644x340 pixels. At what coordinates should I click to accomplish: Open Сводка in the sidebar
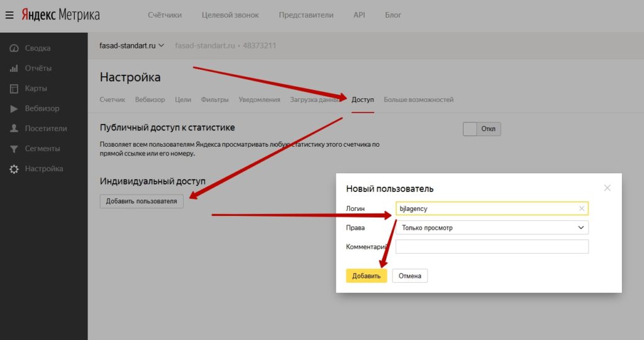[x=38, y=48]
